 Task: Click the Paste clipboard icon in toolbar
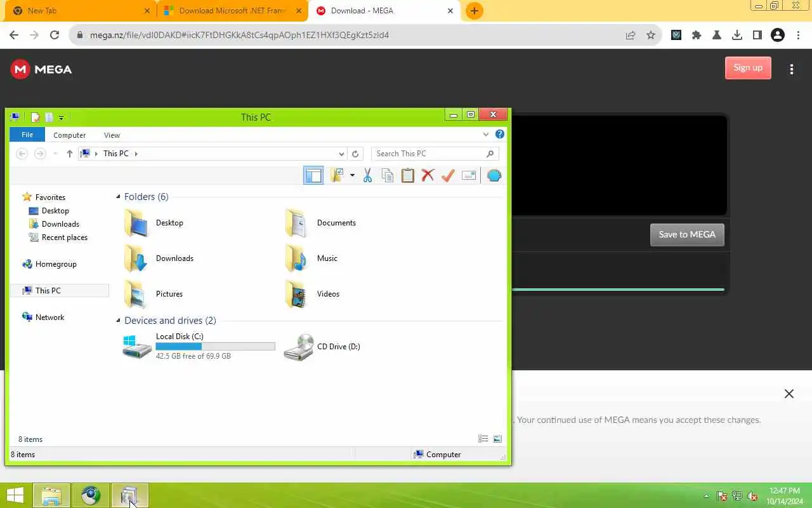click(x=408, y=175)
